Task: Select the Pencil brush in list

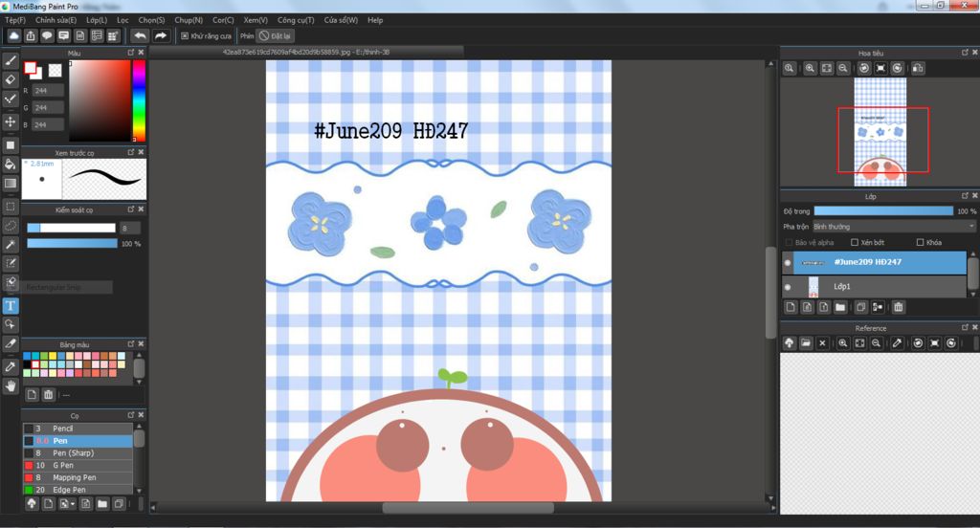Action: (x=78, y=429)
